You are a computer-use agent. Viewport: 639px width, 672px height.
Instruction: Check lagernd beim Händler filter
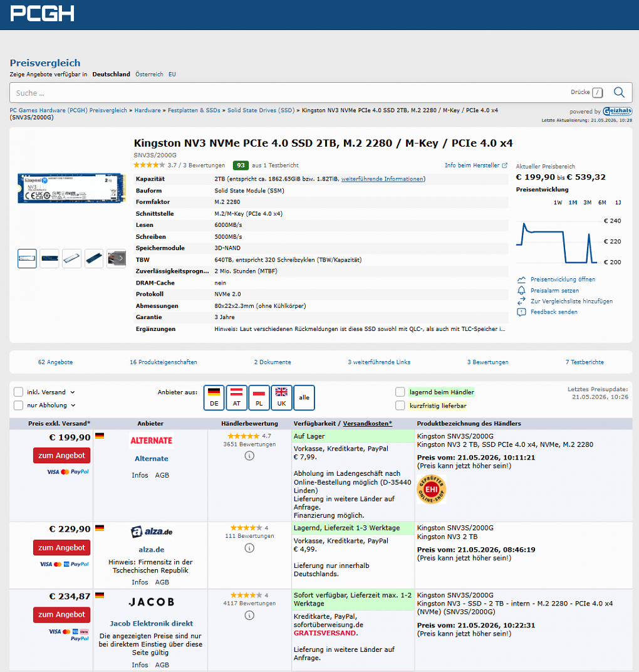click(400, 392)
